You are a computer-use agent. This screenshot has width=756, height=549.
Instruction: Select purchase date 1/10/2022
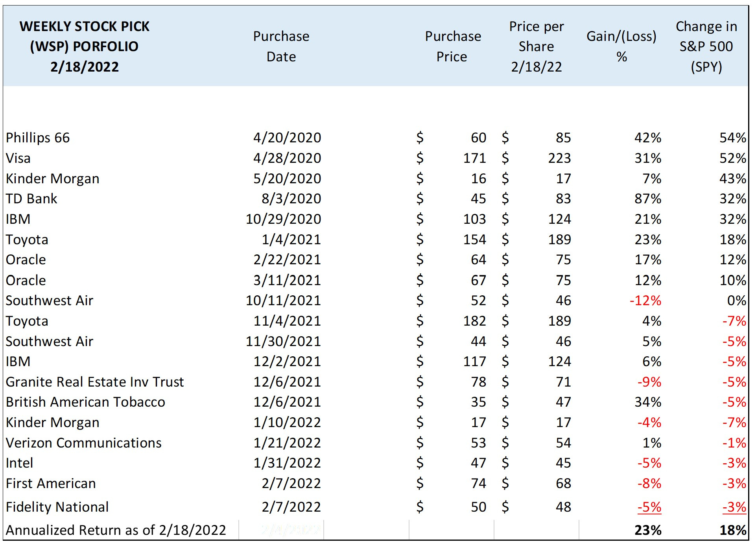tap(287, 422)
